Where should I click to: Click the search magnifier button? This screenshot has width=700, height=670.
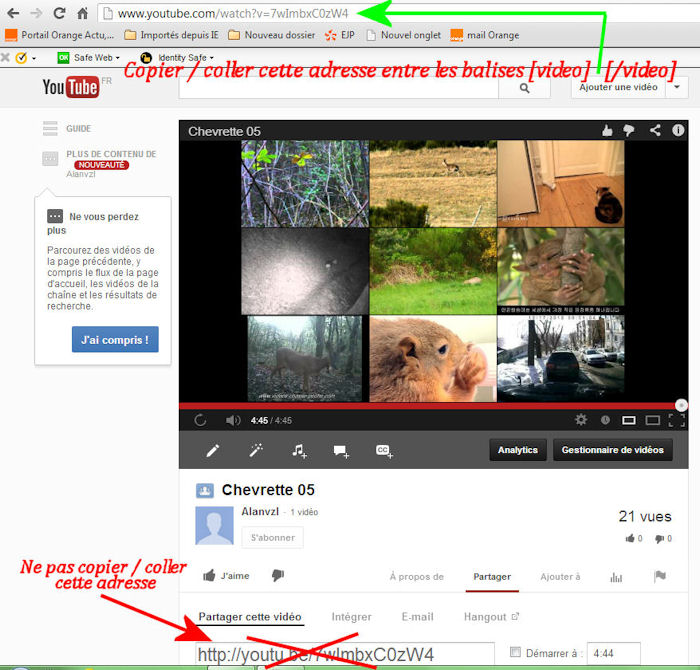click(x=525, y=88)
